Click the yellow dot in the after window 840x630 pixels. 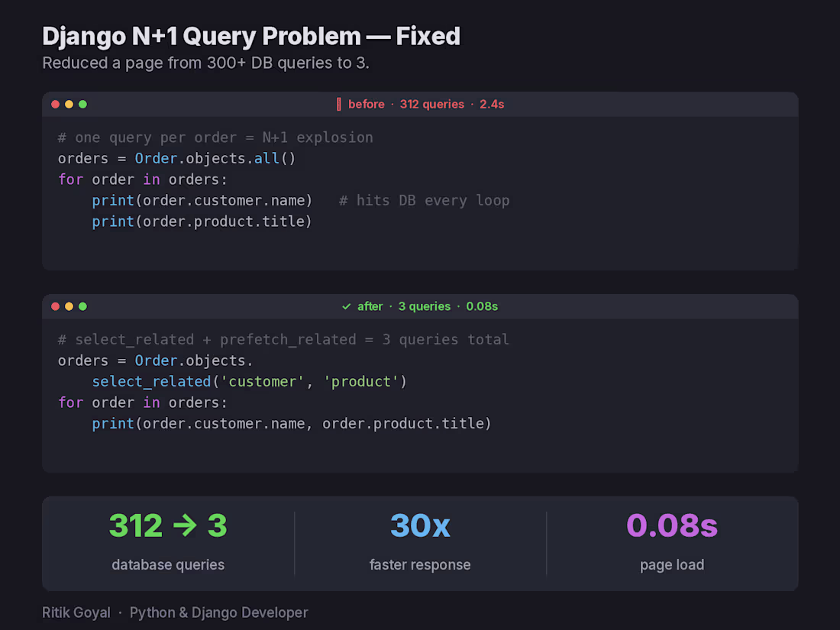click(x=69, y=306)
